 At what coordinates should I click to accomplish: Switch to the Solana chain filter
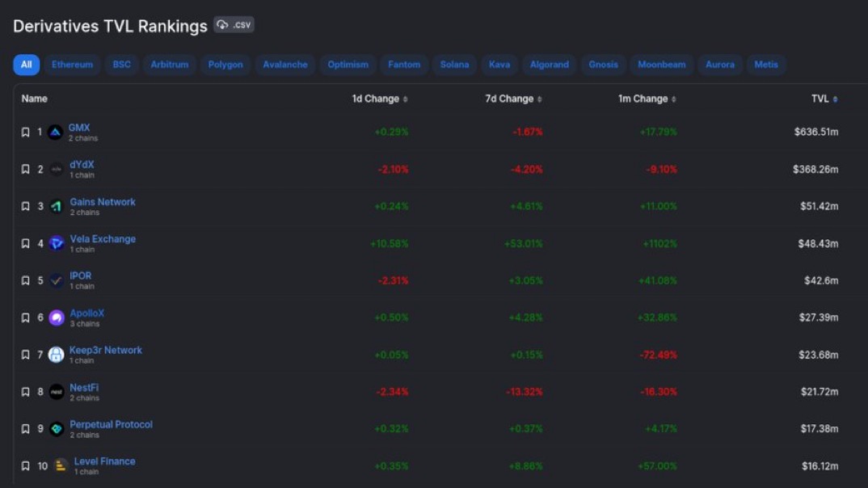click(x=454, y=65)
